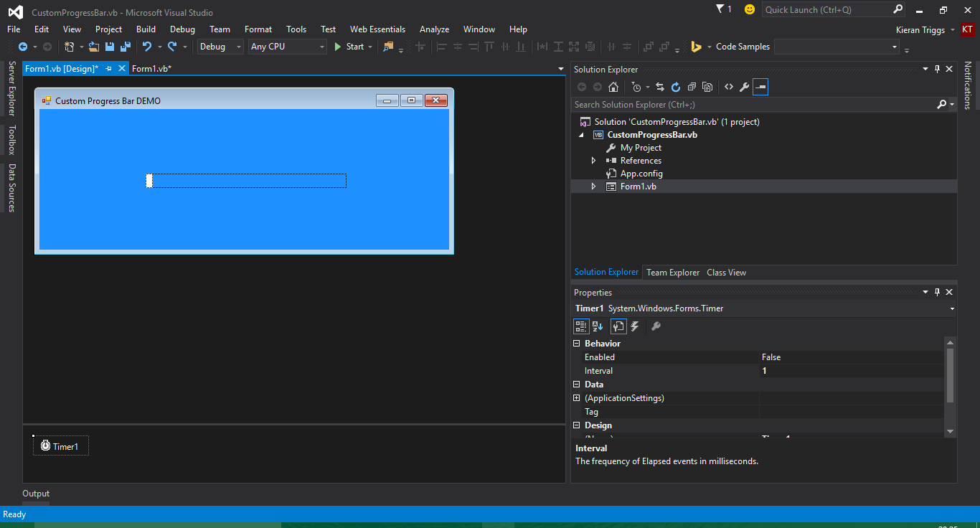Viewport: 980px width, 528px height.
Task: Click the Save All toolbar icon
Action: [126, 47]
